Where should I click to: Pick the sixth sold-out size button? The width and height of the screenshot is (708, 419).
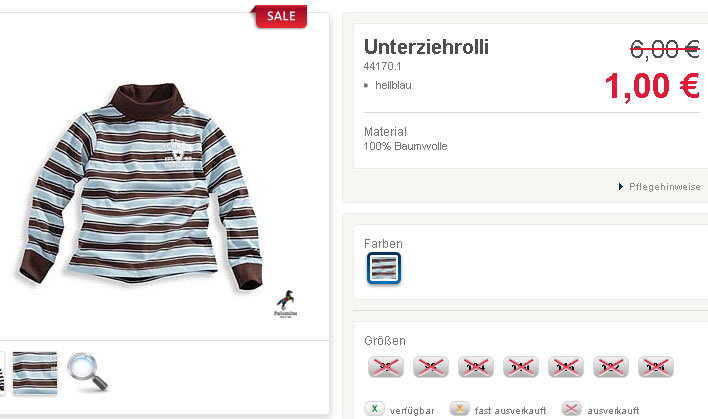click(x=610, y=366)
